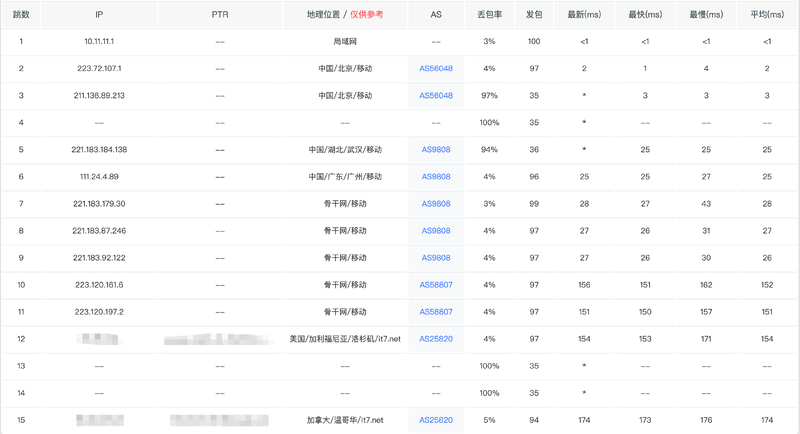The image size is (800, 434).
Task: Click the red 仅供参考 note
Action: [x=366, y=14]
